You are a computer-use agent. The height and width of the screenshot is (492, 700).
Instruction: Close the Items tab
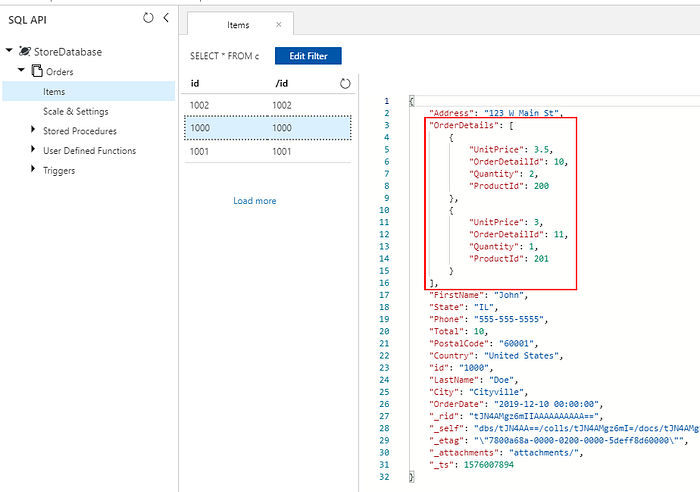[x=279, y=25]
